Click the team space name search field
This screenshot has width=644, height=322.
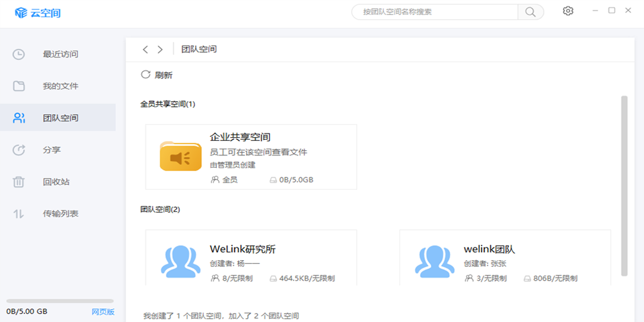click(x=435, y=12)
